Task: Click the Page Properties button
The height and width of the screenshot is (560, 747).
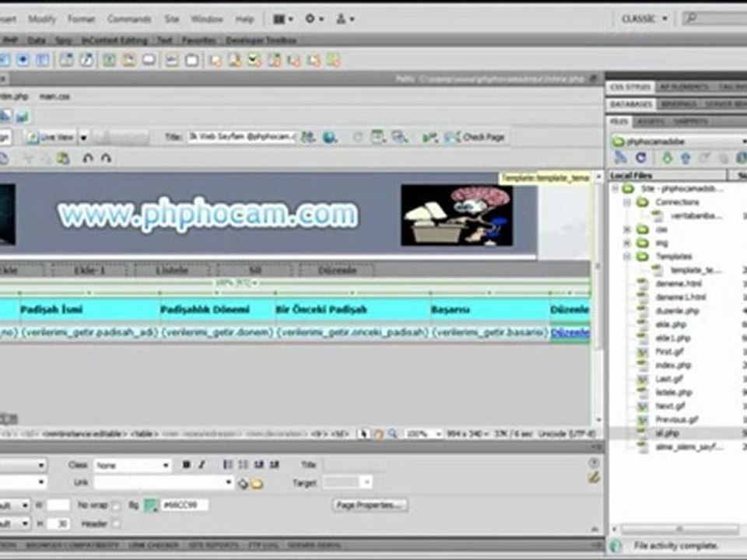Action: click(x=370, y=505)
